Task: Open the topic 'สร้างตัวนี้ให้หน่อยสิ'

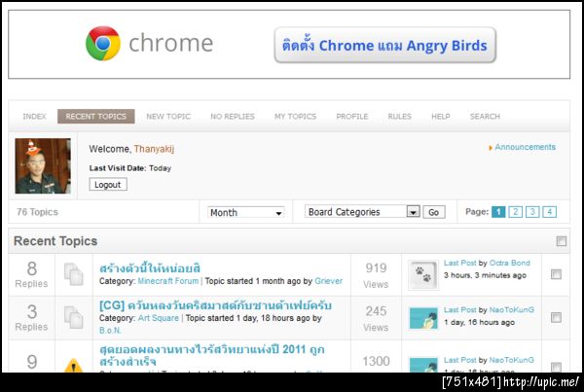Action: coord(150,268)
